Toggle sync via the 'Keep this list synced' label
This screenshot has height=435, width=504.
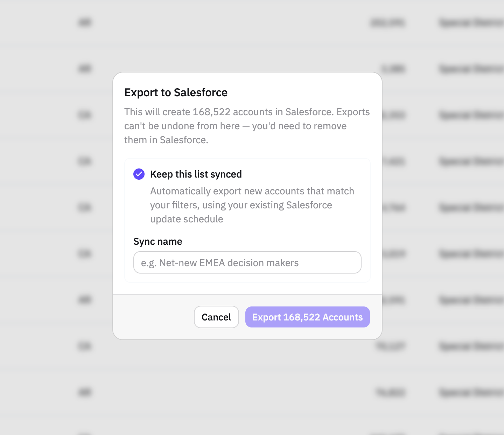[x=196, y=174]
